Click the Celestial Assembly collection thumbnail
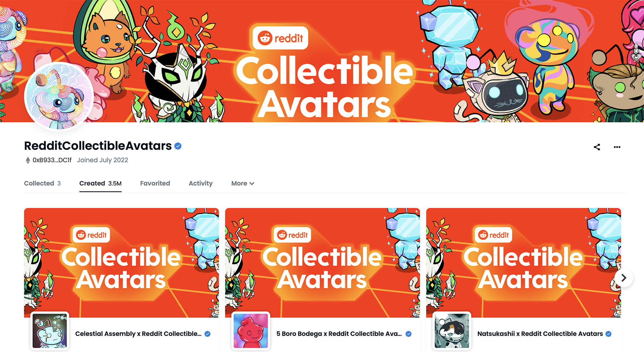 pos(50,331)
